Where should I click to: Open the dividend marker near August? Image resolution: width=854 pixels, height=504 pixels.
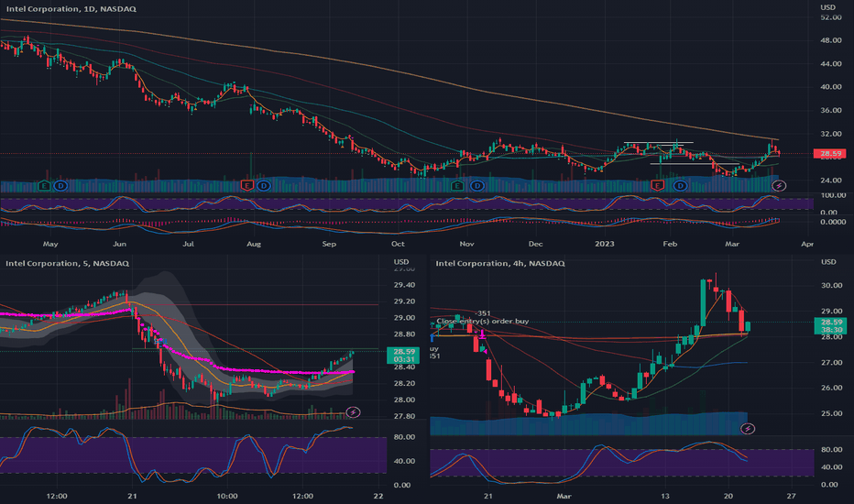pyautogui.click(x=264, y=186)
